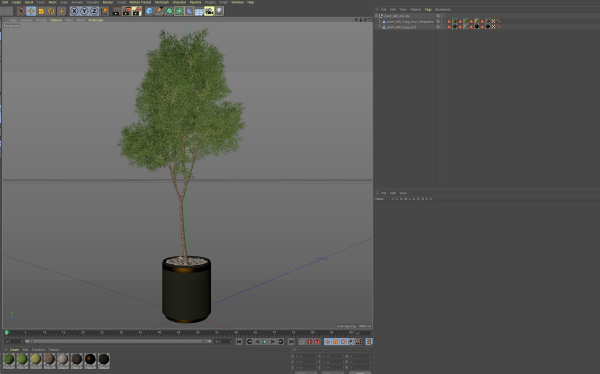Screen dimensions: 600x374
Task: Open Edit Render Settings icon
Action: (137, 11)
